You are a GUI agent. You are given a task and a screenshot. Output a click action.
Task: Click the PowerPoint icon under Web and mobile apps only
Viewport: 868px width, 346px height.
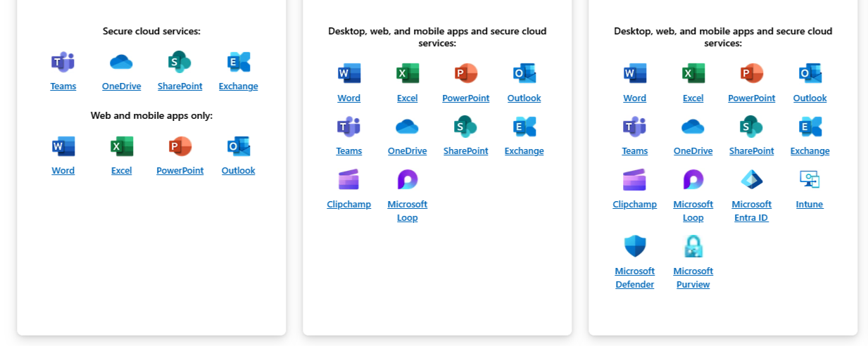pyautogui.click(x=180, y=146)
